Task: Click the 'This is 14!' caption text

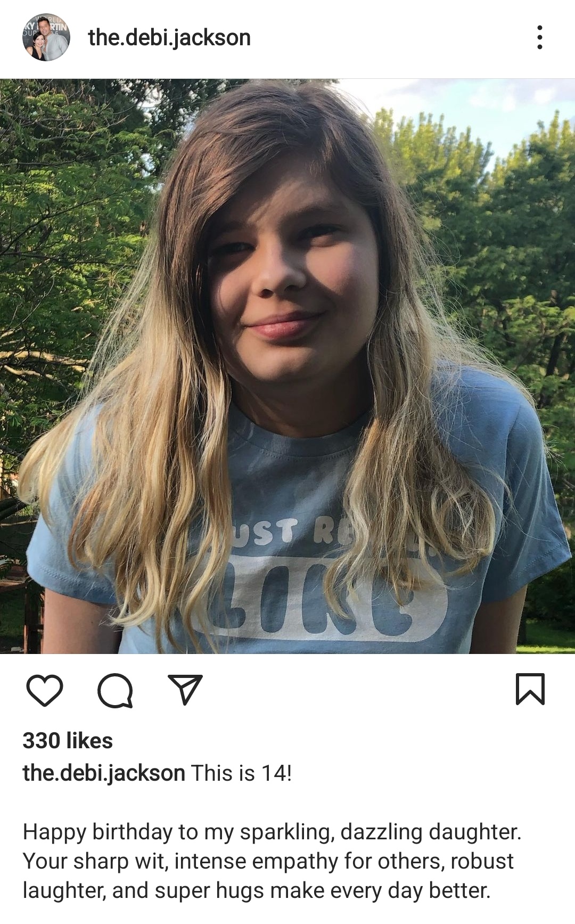Action: [241, 773]
